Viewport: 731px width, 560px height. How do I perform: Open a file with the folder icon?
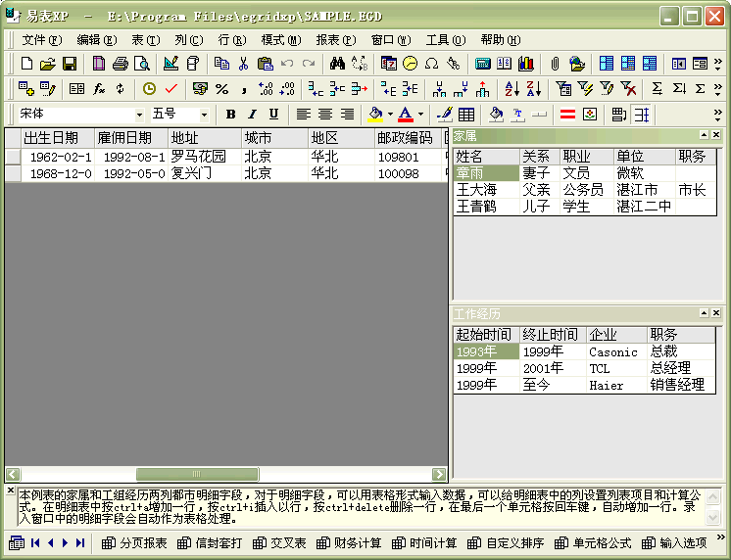[x=48, y=64]
